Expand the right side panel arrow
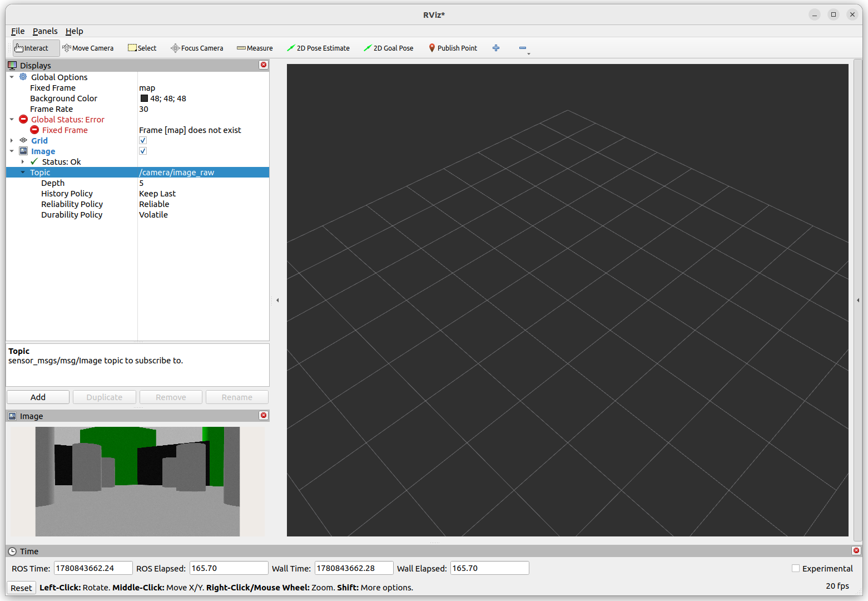Screen dimensions: 868x601 tap(858, 300)
